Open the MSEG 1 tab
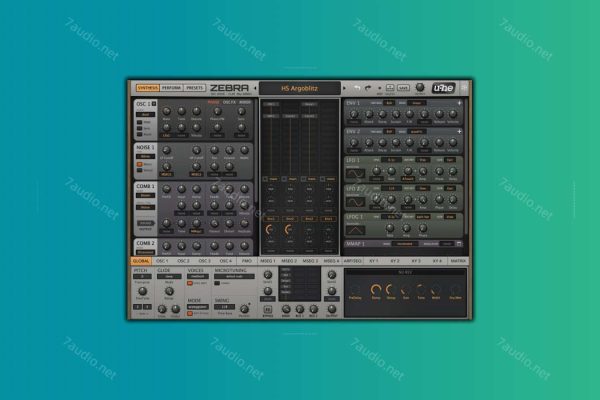The width and height of the screenshot is (600, 400). point(267,261)
